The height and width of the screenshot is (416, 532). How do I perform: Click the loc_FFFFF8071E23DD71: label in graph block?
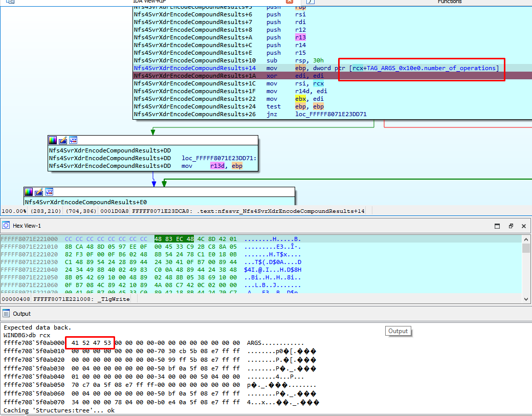click(x=219, y=158)
